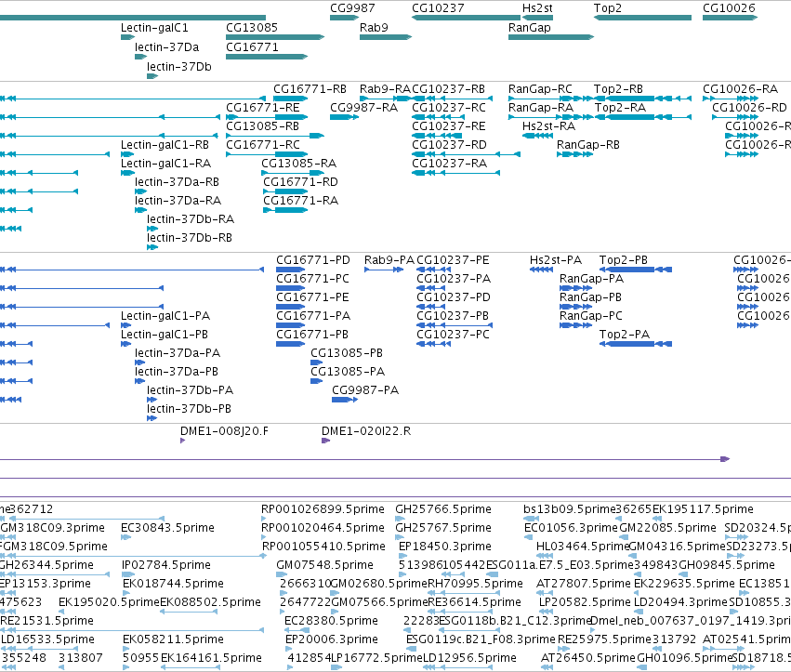Click protein Hs2st-PA label
Image resolution: width=791 pixels, height=672 pixels.
tap(556, 260)
